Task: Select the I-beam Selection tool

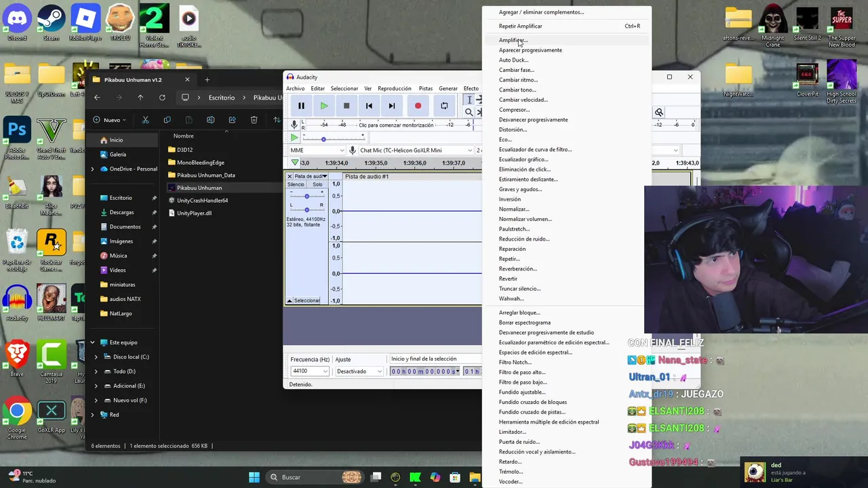Action: coord(469,100)
